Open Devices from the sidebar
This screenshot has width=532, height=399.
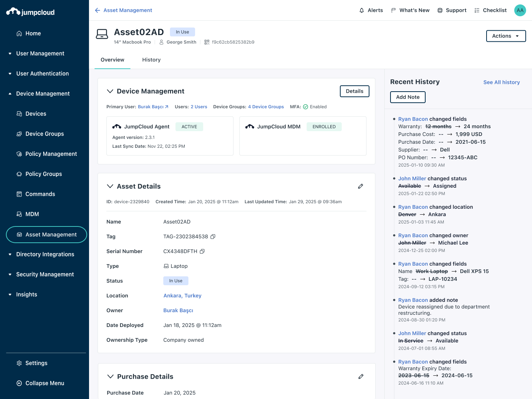pyautogui.click(x=35, y=113)
